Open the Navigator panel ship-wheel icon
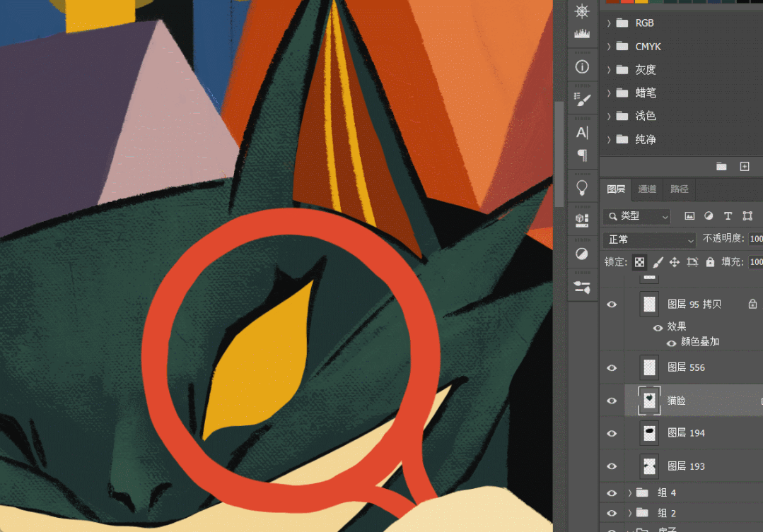The height and width of the screenshot is (532, 763). (x=582, y=11)
